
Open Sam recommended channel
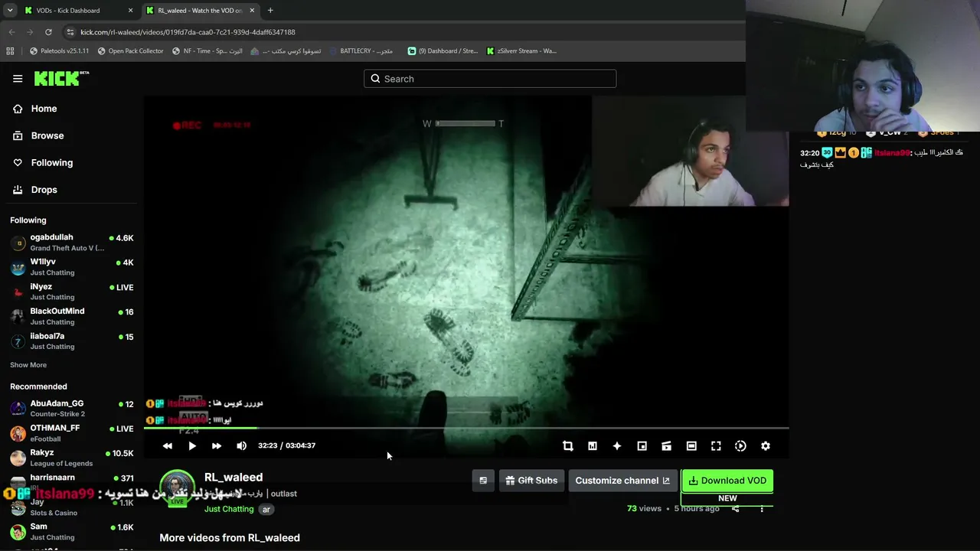click(x=72, y=532)
